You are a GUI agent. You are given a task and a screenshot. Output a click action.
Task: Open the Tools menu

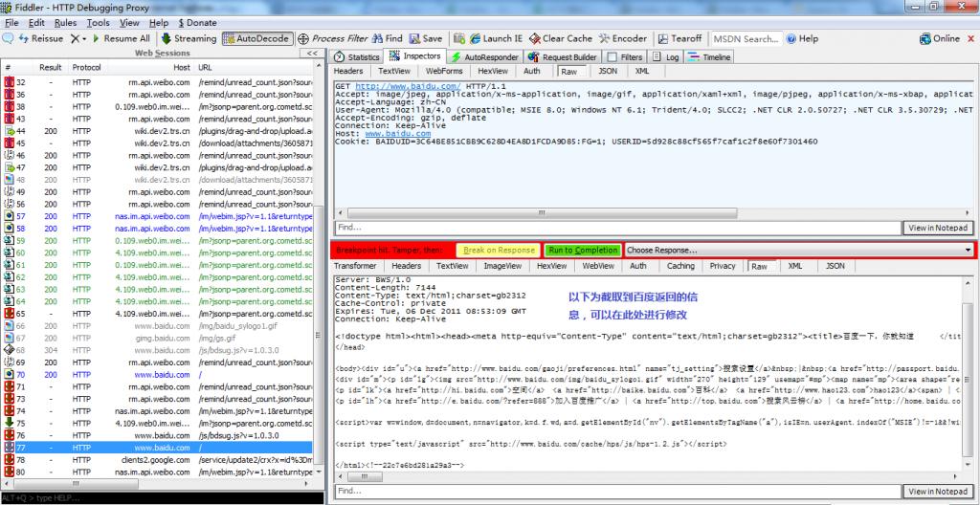point(98,23)
